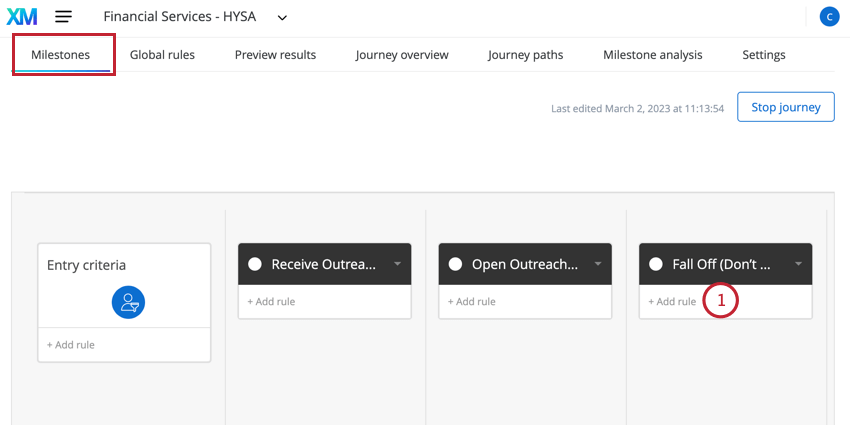850x425 pixels.
Task: Click the circle icon on Fall Off milestone
Action: [x=656, y=264]
